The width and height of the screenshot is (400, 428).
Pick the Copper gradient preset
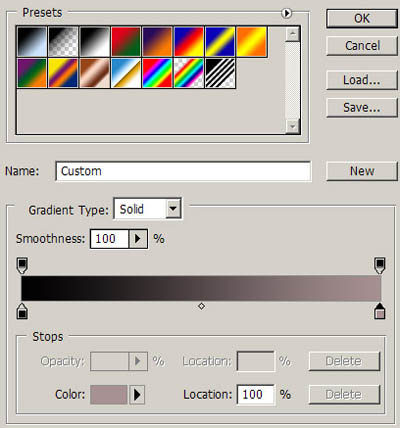[x=95, y=73]
